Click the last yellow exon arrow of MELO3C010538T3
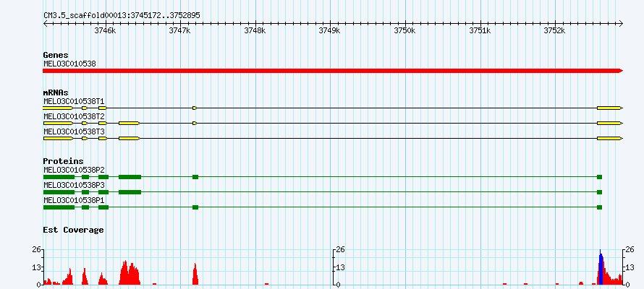The width and height of the screenshot is (644, 289). click(x=610, y=138)
